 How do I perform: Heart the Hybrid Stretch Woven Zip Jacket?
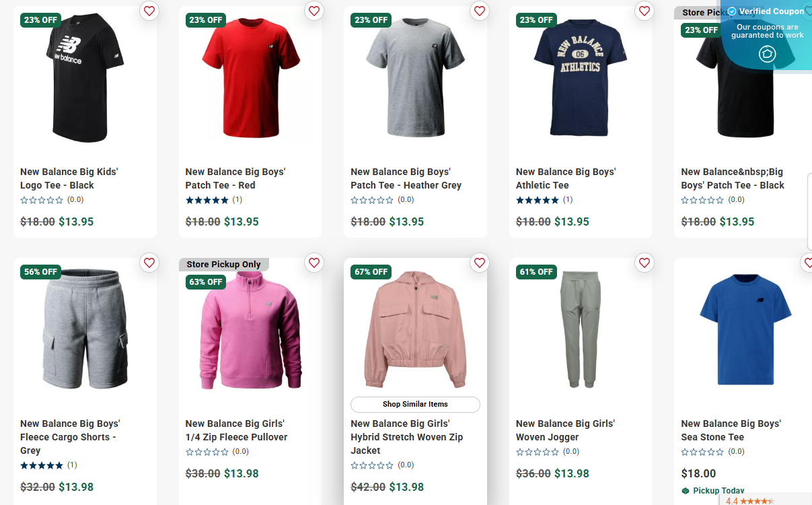[480, 263]
